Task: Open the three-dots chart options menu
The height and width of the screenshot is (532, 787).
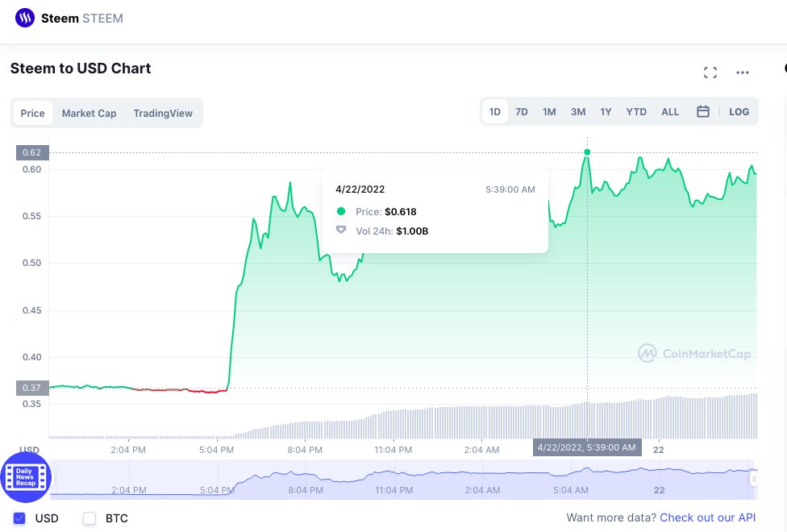Action: click(743, 73)
